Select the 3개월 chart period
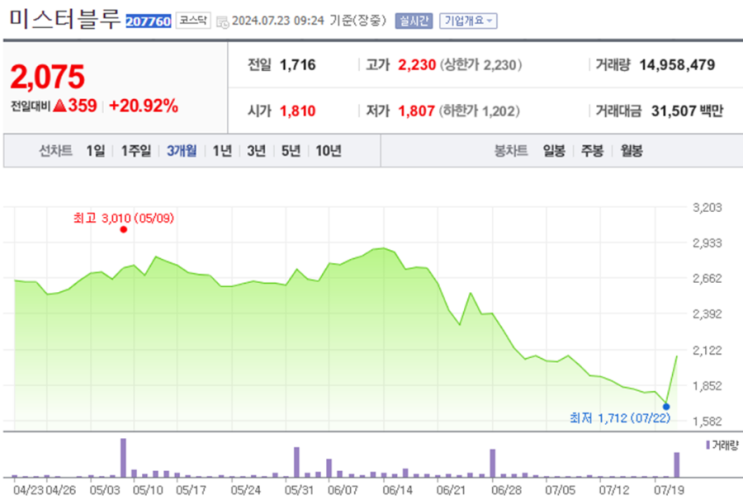This screenshot has height=504, width=743. (181, 151)
